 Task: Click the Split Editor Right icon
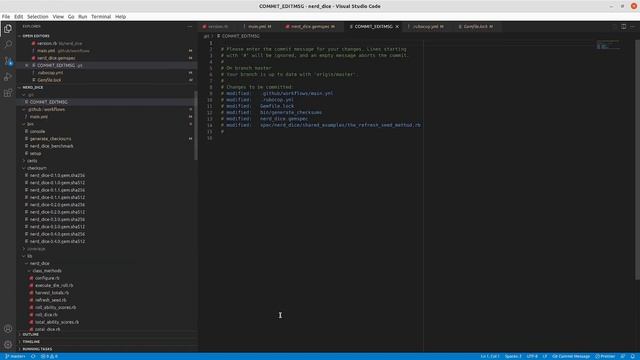pyautogui.click(x=623, y=27)
